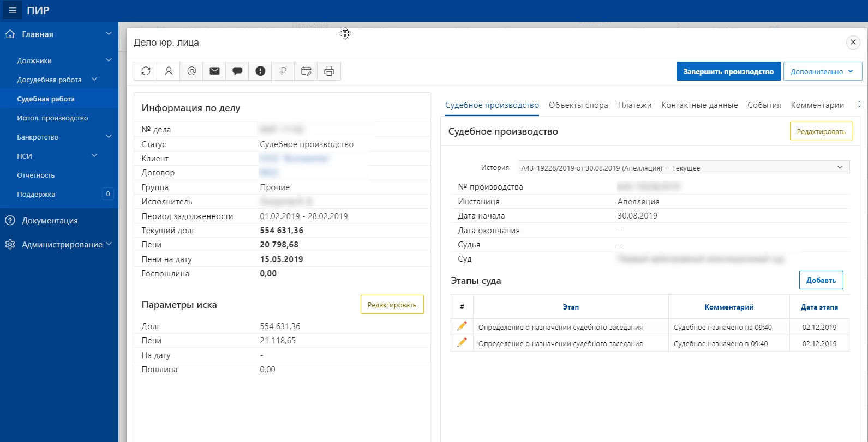
Task: Edit first court stage row commented 'Судебное назначено на 09:40'
Action: point(462,326)
